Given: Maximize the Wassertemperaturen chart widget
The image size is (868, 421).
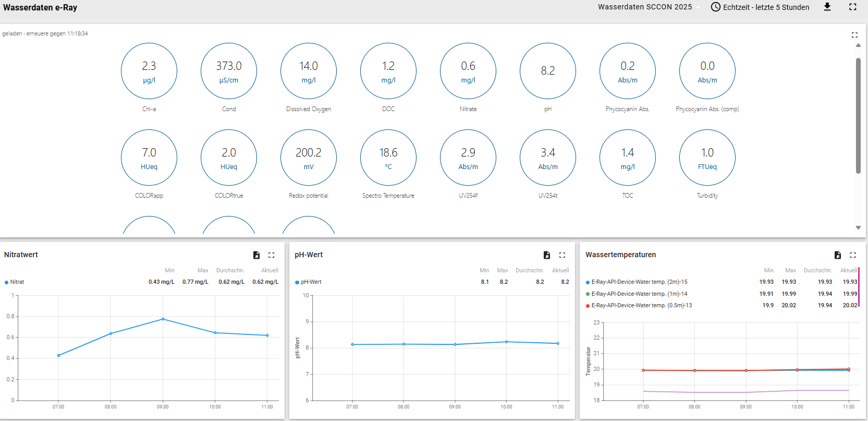Looking at the screenshot, I should [853, 255].
